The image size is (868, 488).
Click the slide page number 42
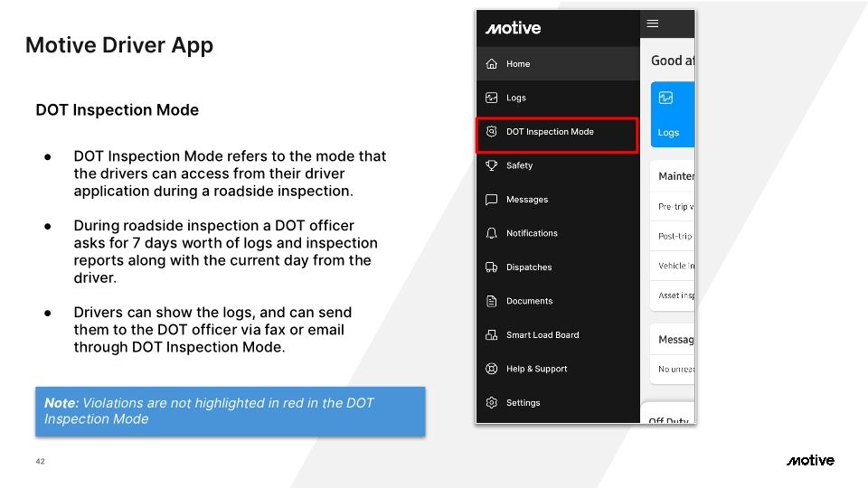point(40,461)
